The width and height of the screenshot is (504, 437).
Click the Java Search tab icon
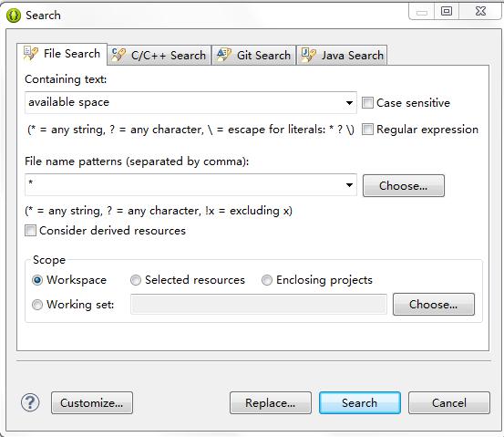click(309, 55)
